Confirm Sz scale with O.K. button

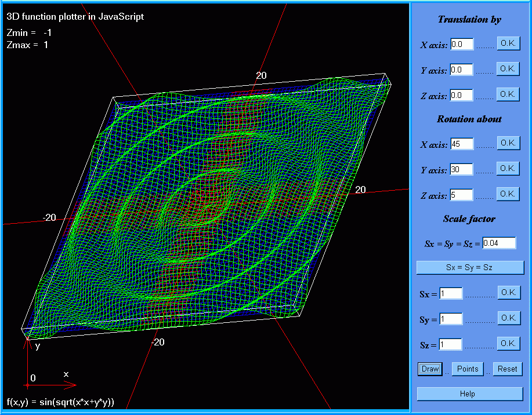tap(509, 344)
